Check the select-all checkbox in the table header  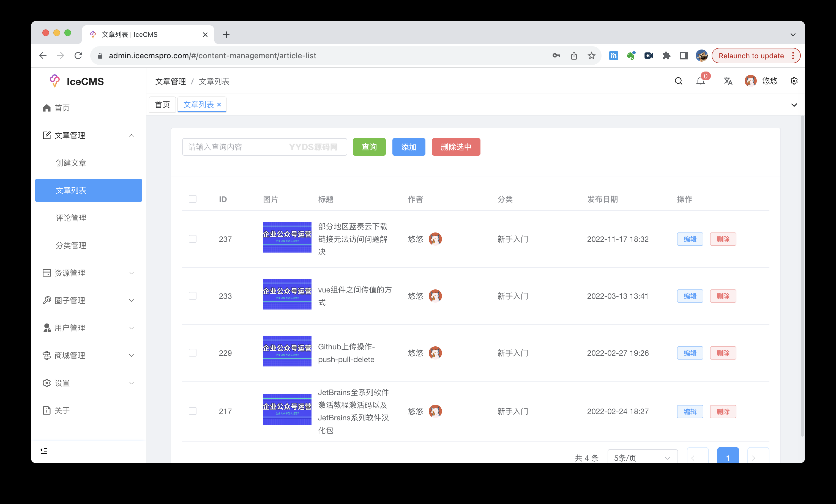(192, 199)
